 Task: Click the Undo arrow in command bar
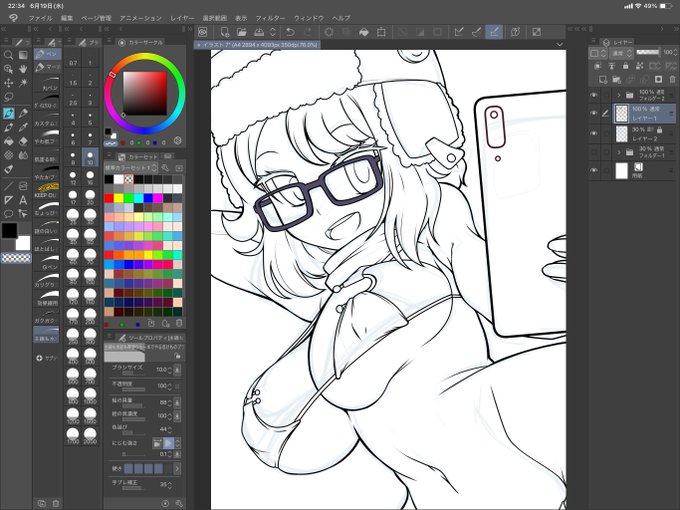click(x=290, y=32)
